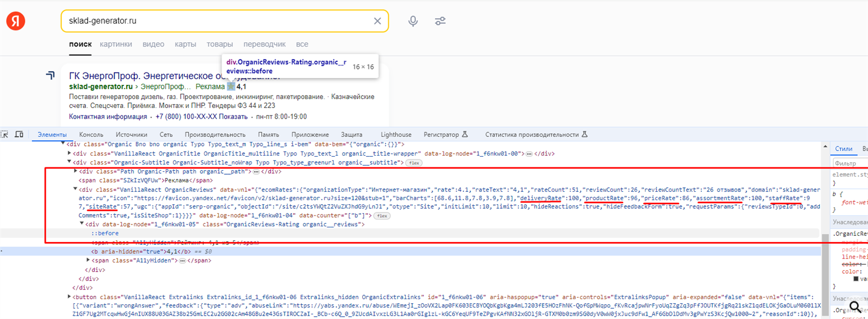Expand the Path Organic-Path div node
This screenshot has height=319, width=868.
[76, 171]
